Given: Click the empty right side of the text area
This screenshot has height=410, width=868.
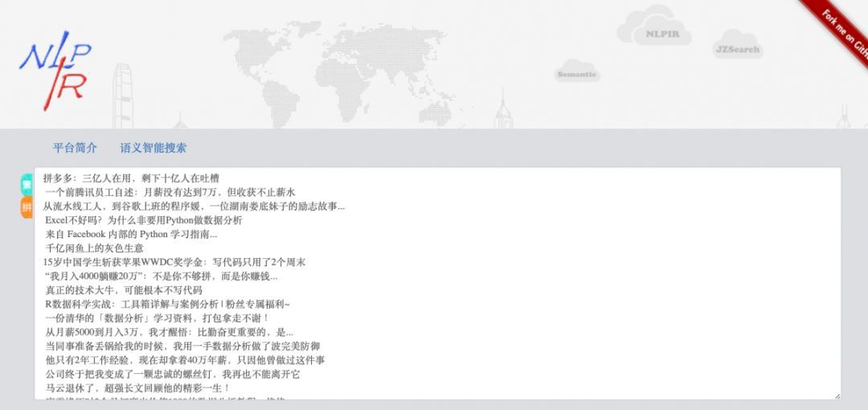Looking at the screenshot, I should pos(643,281).
